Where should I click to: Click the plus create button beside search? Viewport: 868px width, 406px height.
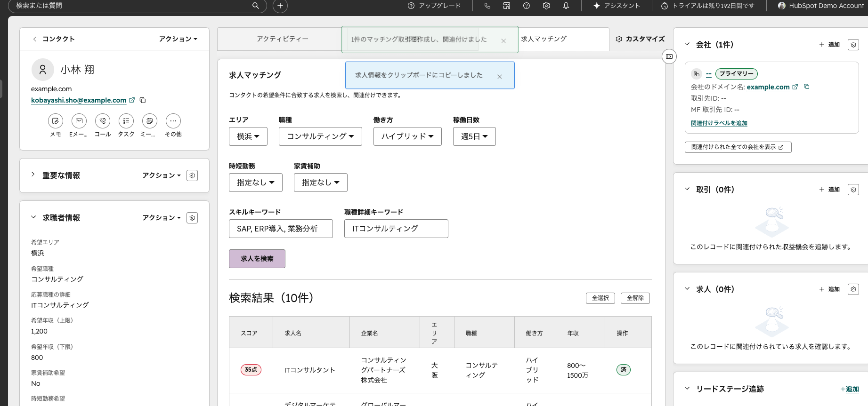click(280, 6)
